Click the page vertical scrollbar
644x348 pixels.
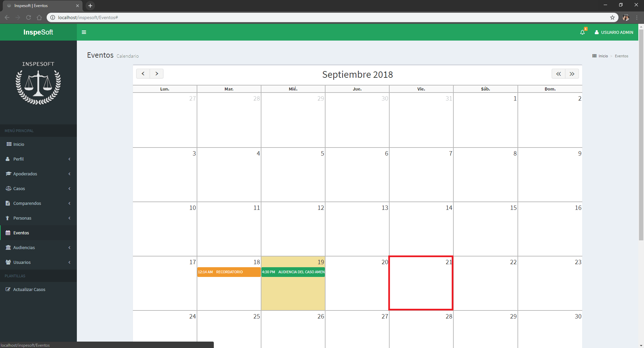(641, 135)
